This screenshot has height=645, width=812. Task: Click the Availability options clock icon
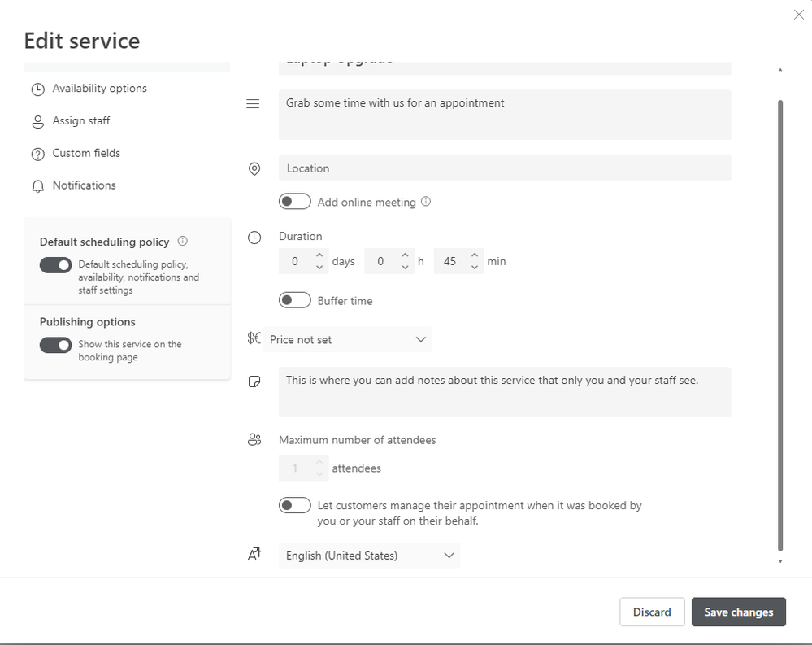coord(37,89)
